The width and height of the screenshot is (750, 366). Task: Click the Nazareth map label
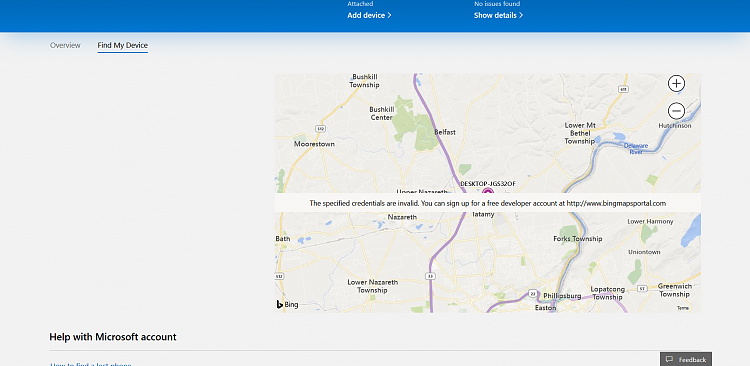402,217
